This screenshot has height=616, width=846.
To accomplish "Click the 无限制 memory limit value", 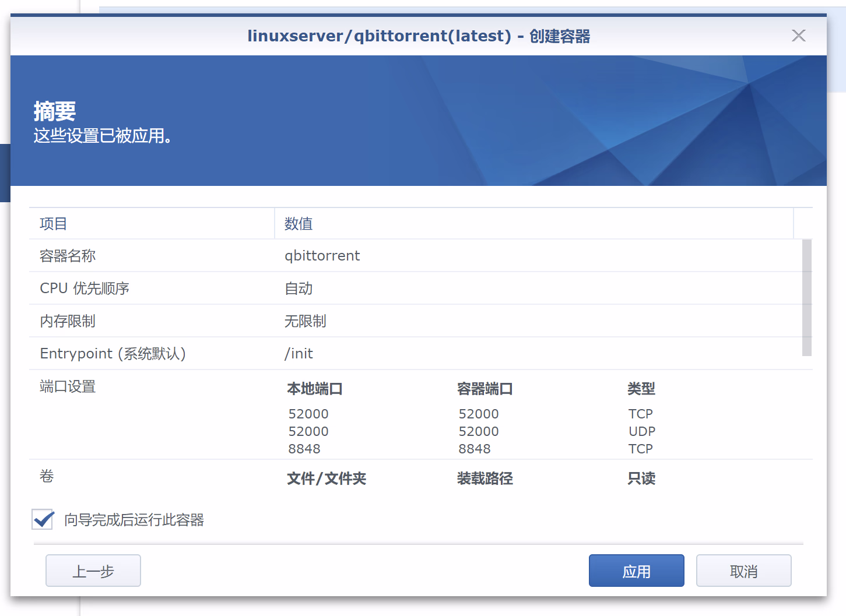I will click(x=305, y=321).
